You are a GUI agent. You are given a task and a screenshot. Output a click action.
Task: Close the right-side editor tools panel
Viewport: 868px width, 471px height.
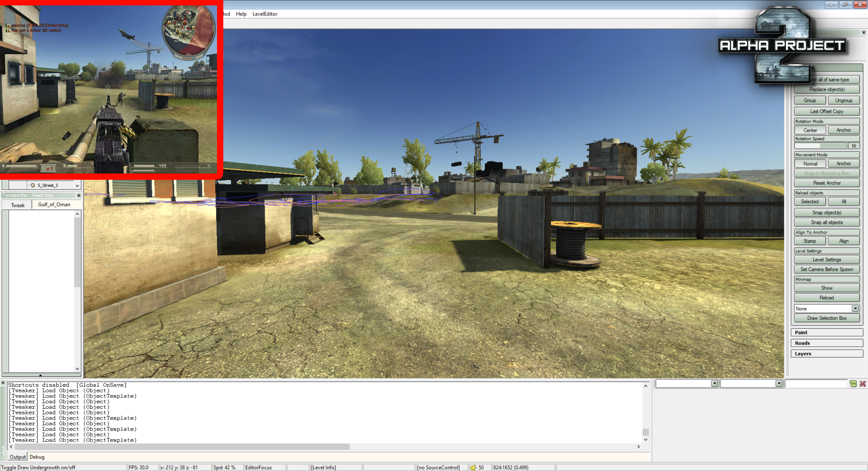pos(864,33)
